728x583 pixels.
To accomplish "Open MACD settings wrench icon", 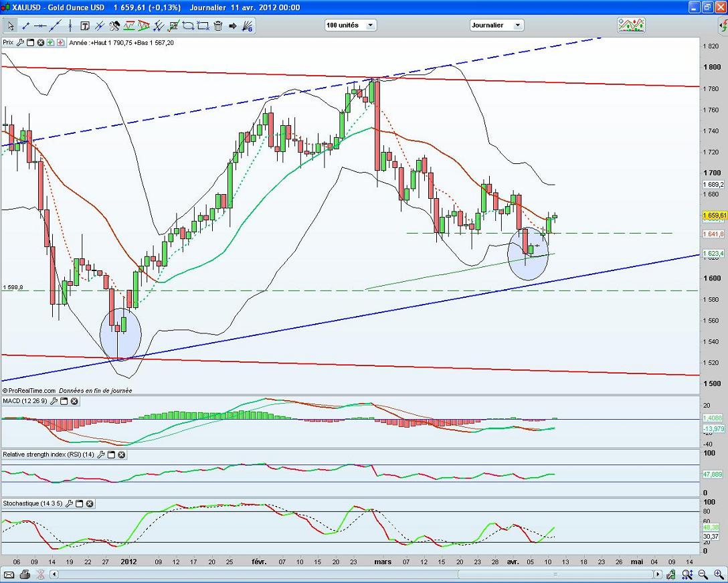I will point(53,401).
